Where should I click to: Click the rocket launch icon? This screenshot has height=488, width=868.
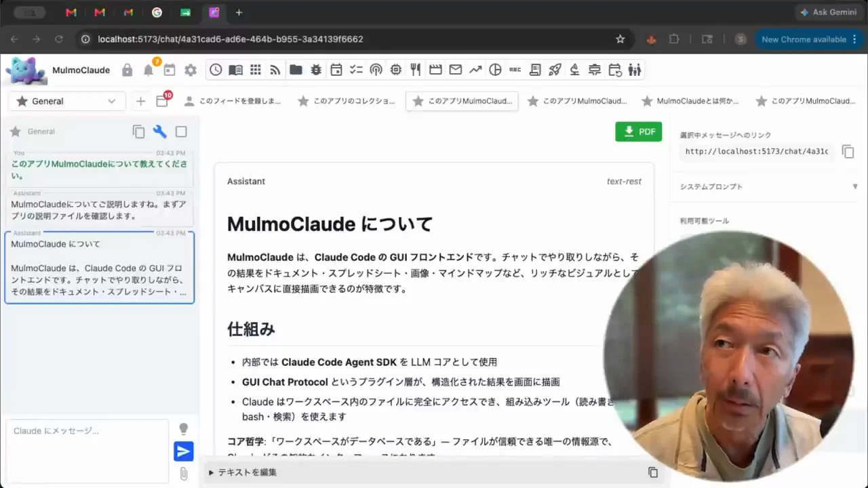555,69
